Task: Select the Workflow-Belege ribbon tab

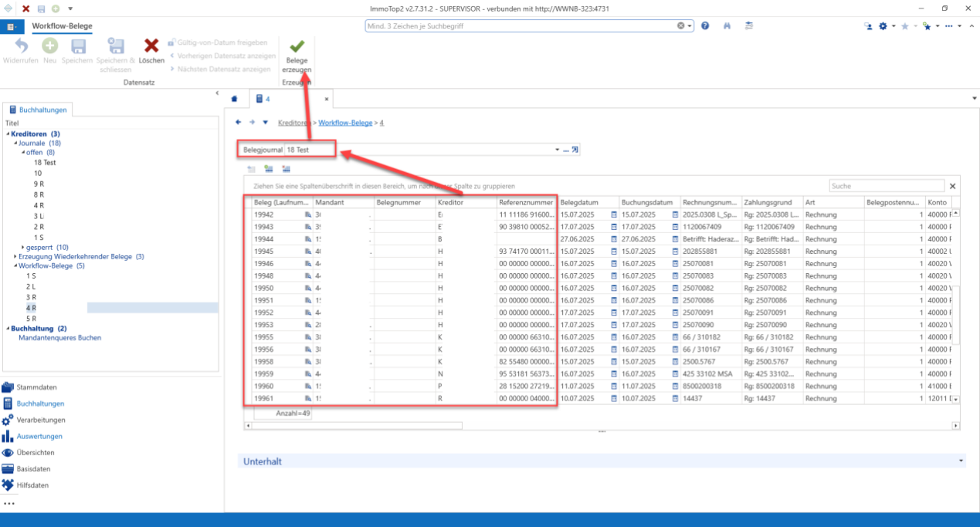Action: [62, 26]
